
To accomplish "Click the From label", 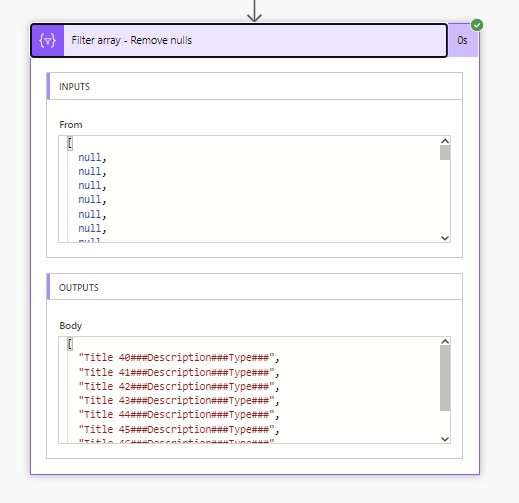I will tap(71, 125).
